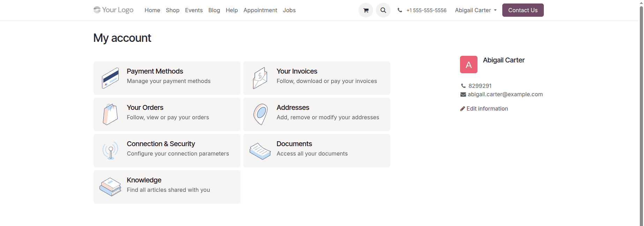The image size is (644, 226).
Task: Click the Abigail Carter avatar letter A
Action: 469,65
